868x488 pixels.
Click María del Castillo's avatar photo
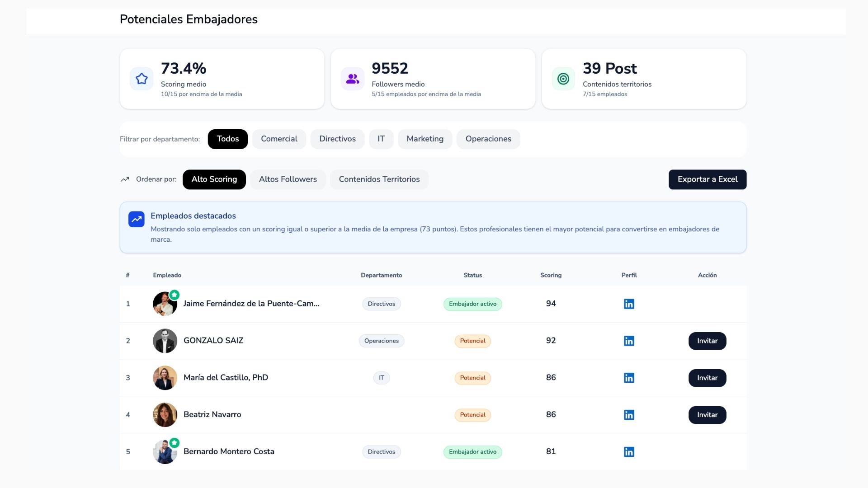tap(165, 378)
